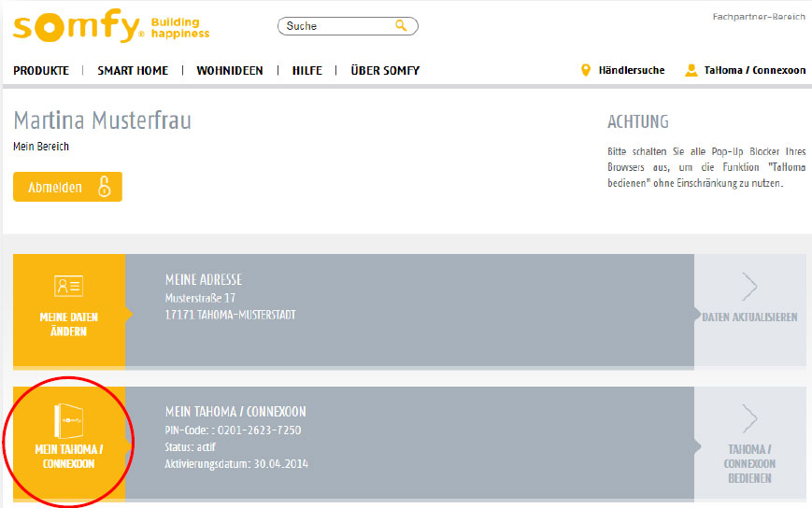Click the Händlersuche location pin icon
This screenshot has height=508, width=812.
[x=586, y=70]
